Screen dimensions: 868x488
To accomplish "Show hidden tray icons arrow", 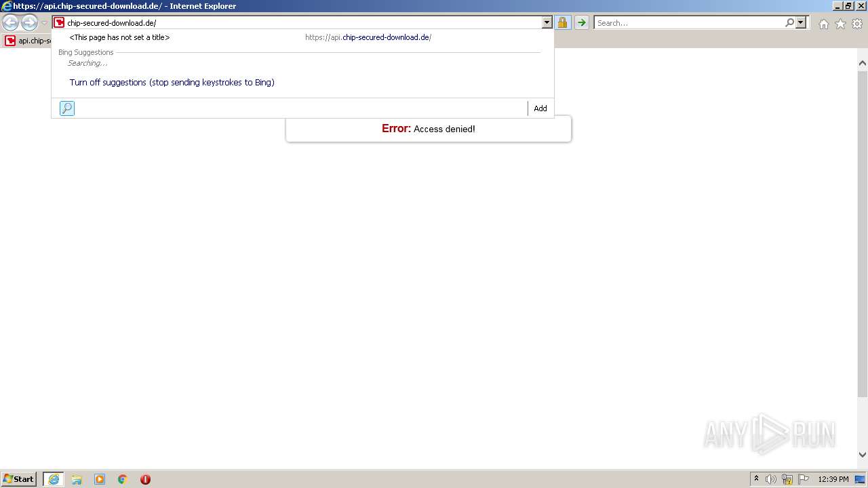I will 756,479.
